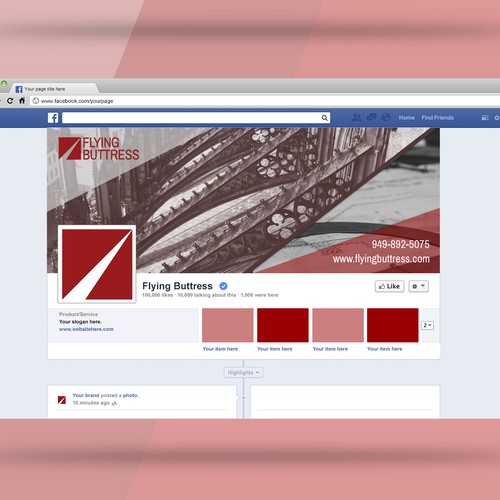Click the site info icon in address bar
This screenshot has width=500, height=500.
point(36,101)
